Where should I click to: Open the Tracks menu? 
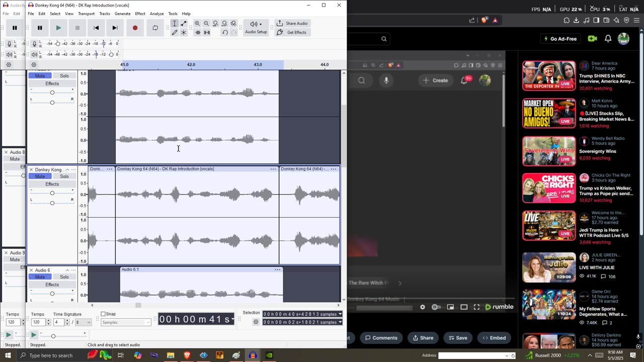[105, 14]
